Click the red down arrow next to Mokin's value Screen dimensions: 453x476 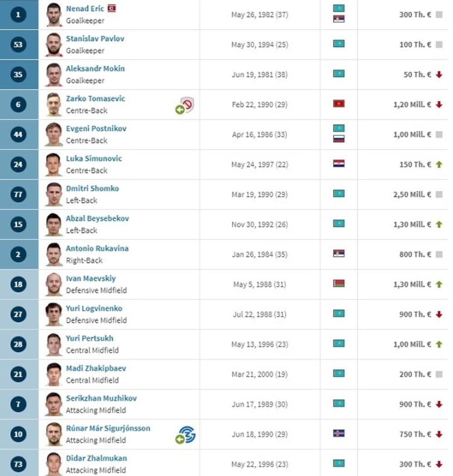pos(439,74)
